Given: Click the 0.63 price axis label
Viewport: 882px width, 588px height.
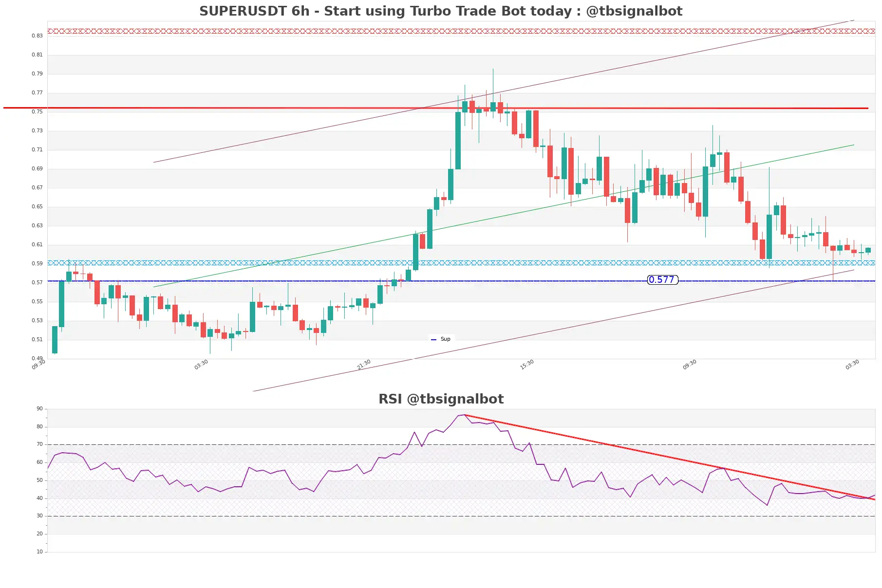Looking at the screenshot, I should pos(37,225).
